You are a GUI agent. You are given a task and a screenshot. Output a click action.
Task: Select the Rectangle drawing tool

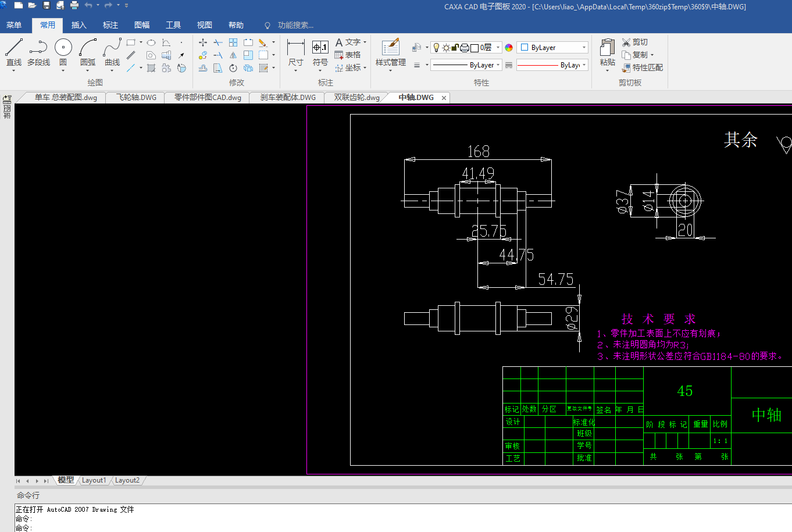pos(131,42)
